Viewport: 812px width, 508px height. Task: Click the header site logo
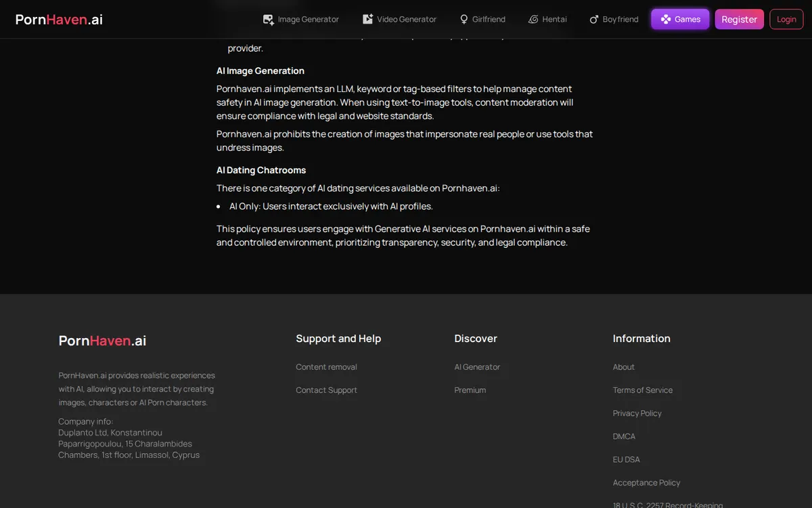tap(60, 19)
